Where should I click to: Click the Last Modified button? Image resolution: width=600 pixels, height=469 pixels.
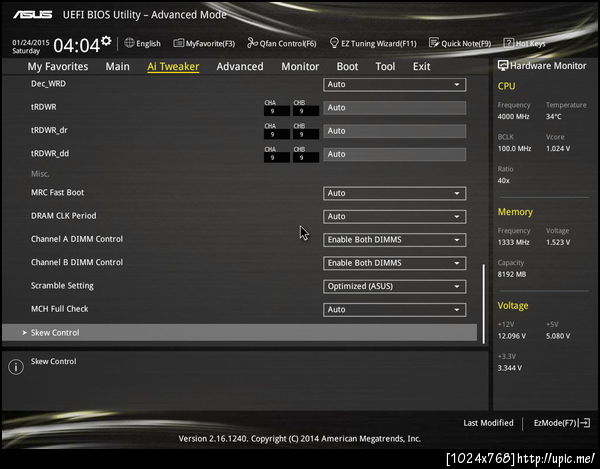pos(488,423)
